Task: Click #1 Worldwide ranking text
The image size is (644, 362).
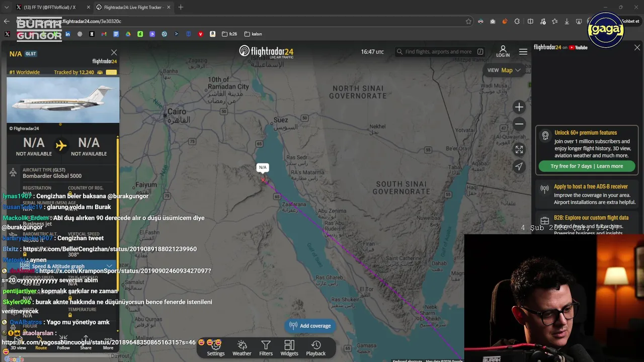Action: (24, 72)
